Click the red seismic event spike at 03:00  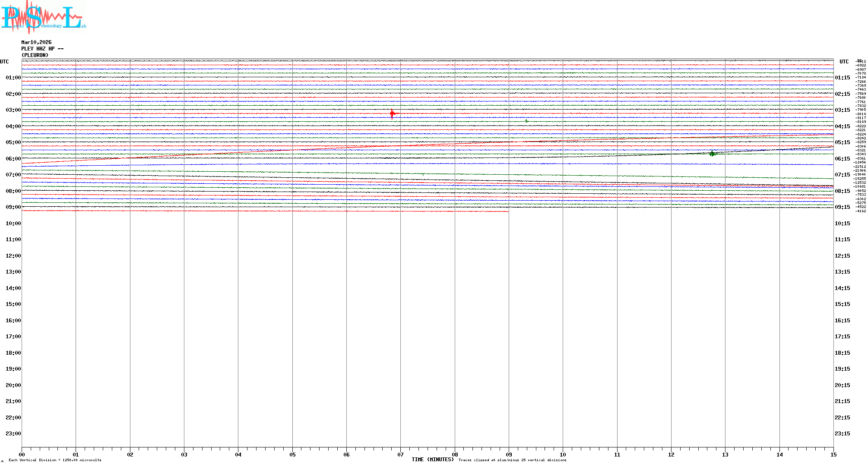392,113
